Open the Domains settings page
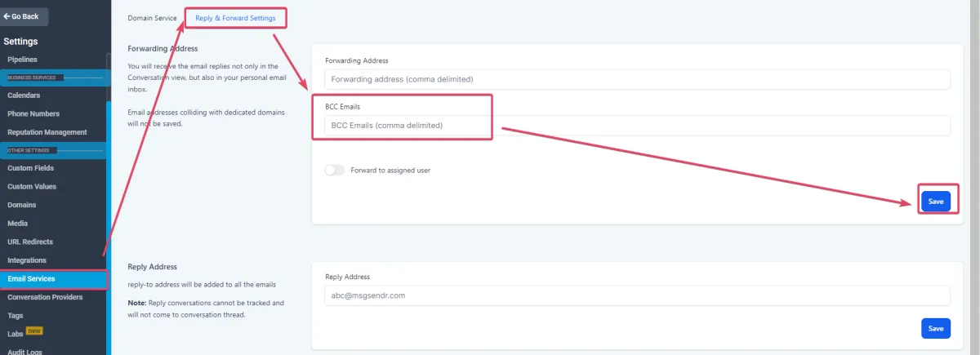980x355 pixels. pyautogui.click(x=22, y=205)
